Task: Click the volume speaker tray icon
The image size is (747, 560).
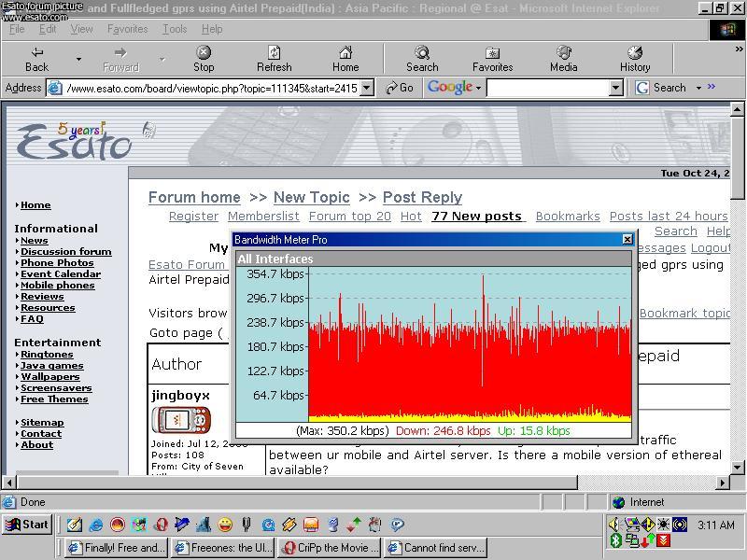Action: [614, 525]
